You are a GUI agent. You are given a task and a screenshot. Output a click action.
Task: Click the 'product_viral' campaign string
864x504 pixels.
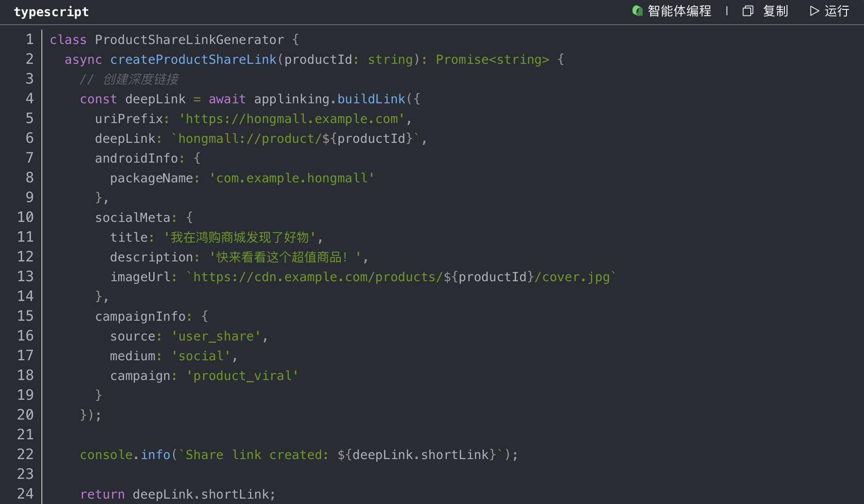pos(242,376)
